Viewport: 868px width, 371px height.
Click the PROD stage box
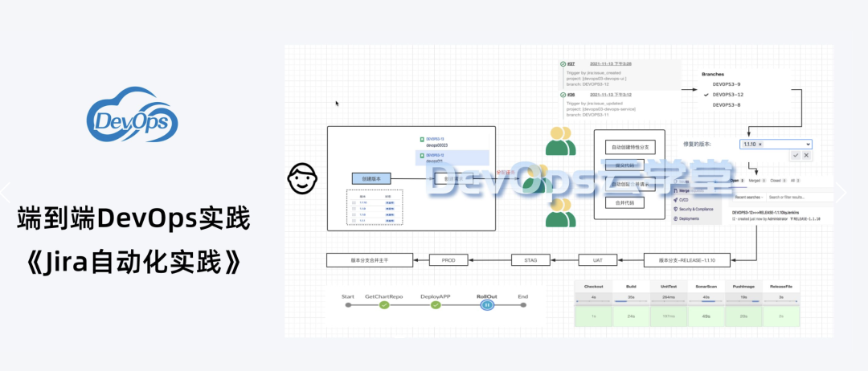coord(449,259)
